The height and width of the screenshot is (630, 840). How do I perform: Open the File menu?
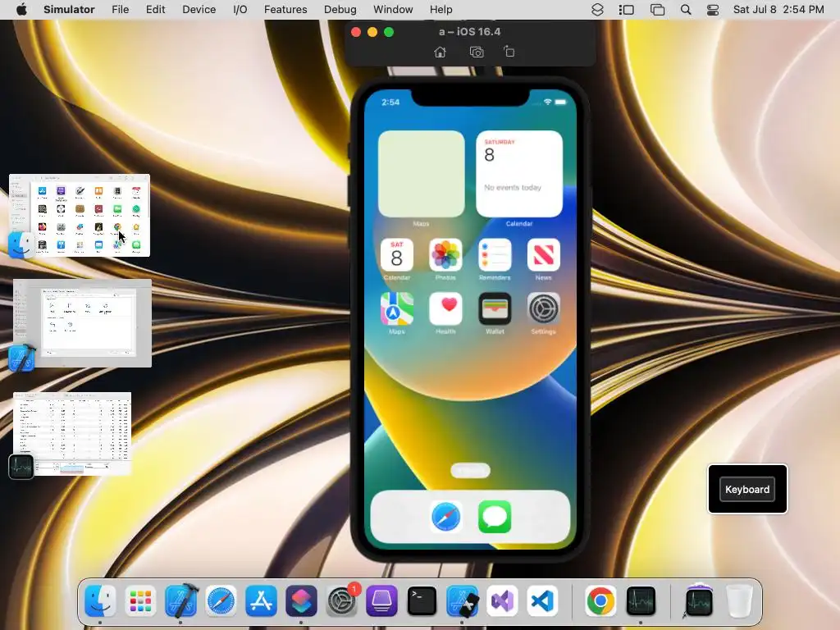pos(120,10)
